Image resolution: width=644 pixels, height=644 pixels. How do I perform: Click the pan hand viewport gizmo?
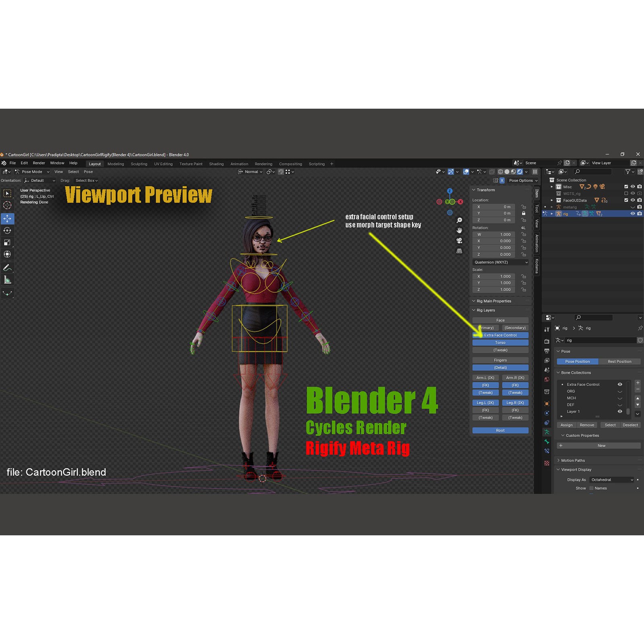(459, 230)
